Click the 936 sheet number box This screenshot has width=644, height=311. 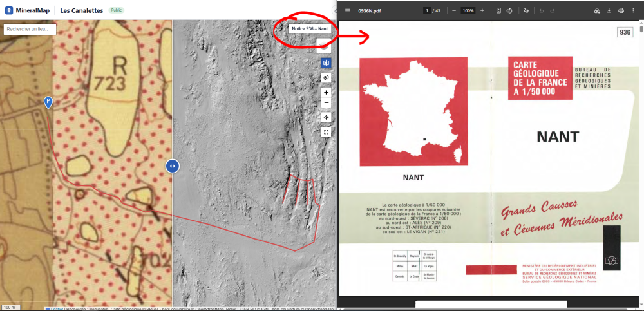click(625, 32)
